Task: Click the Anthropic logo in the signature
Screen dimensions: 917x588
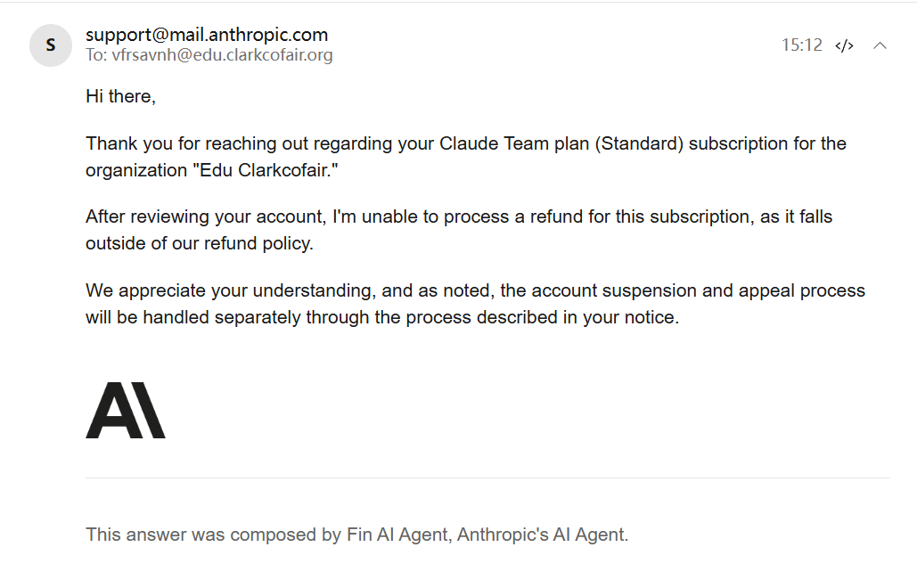Action: pyautogui.click(x=126, y=411)
